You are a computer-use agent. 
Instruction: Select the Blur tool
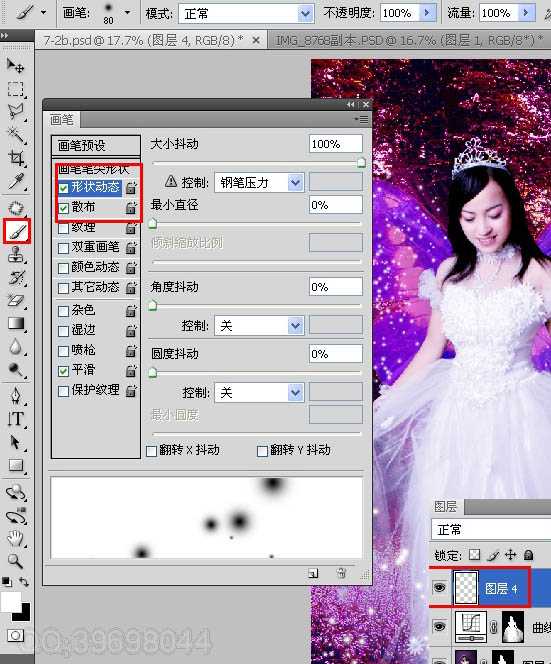(16, 347)
